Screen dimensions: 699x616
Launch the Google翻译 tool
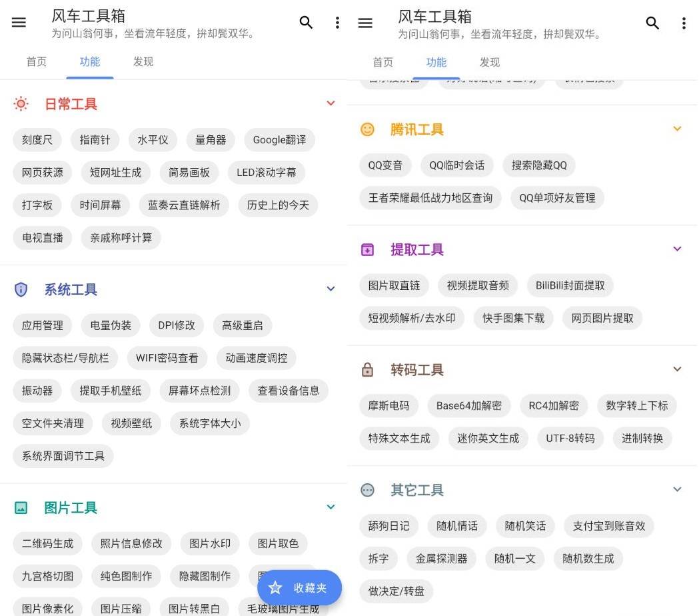point(279,139)
